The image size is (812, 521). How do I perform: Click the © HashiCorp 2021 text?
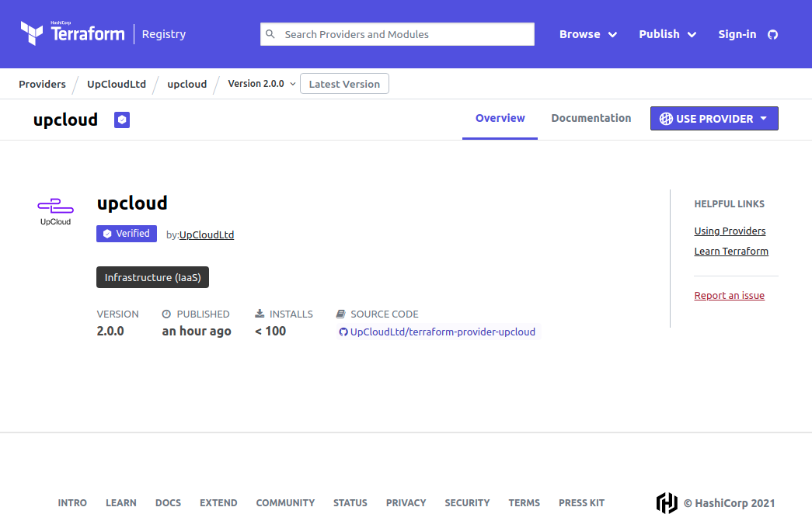click(729, 503)
